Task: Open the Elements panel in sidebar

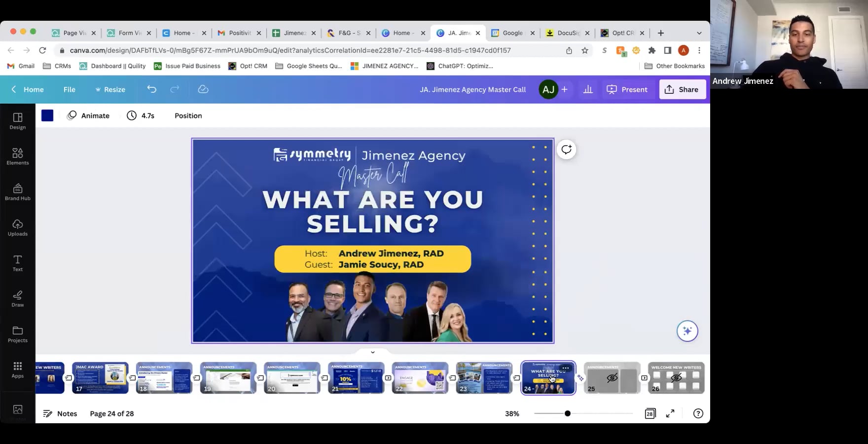Action: point(17,155)
